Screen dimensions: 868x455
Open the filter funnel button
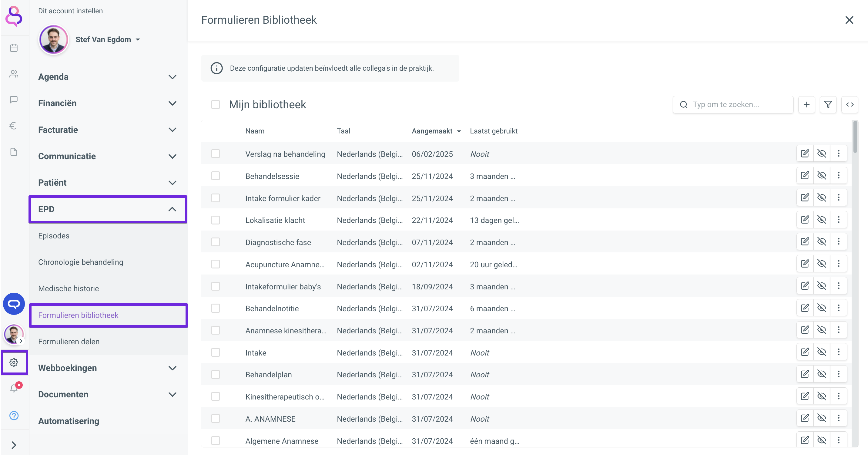point(828,104)
